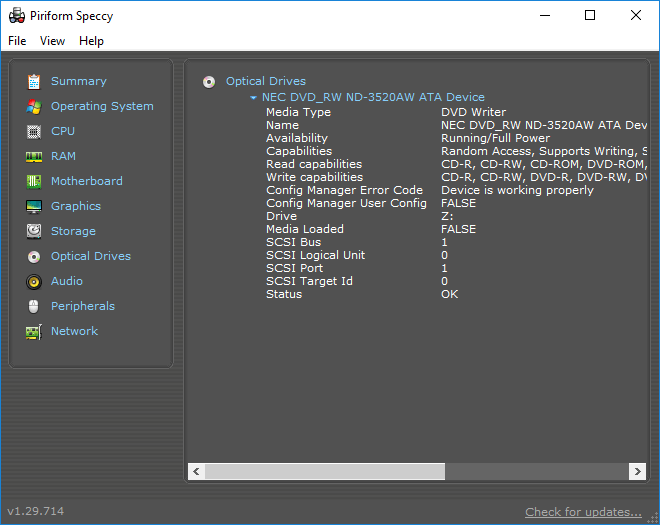Click the Summary clipboard icon
The image size is (660, 525).
point(34,82)
